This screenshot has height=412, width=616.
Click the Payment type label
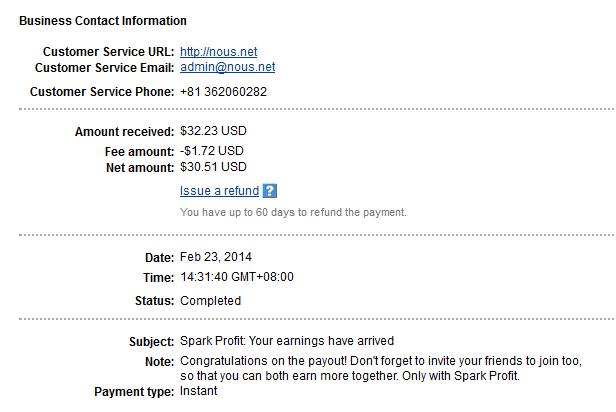coord(134,392)
